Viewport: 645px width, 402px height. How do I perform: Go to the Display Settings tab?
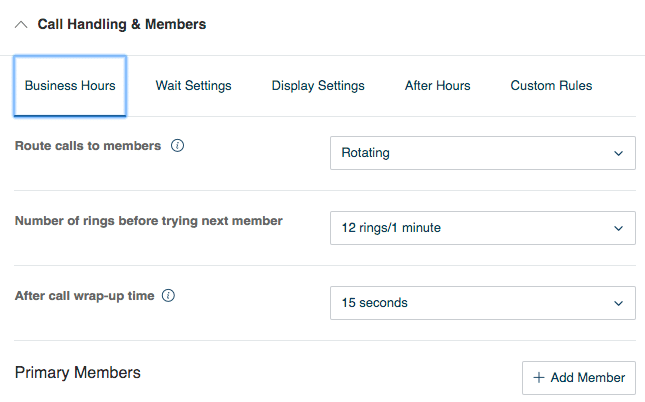tap(318, 86)
